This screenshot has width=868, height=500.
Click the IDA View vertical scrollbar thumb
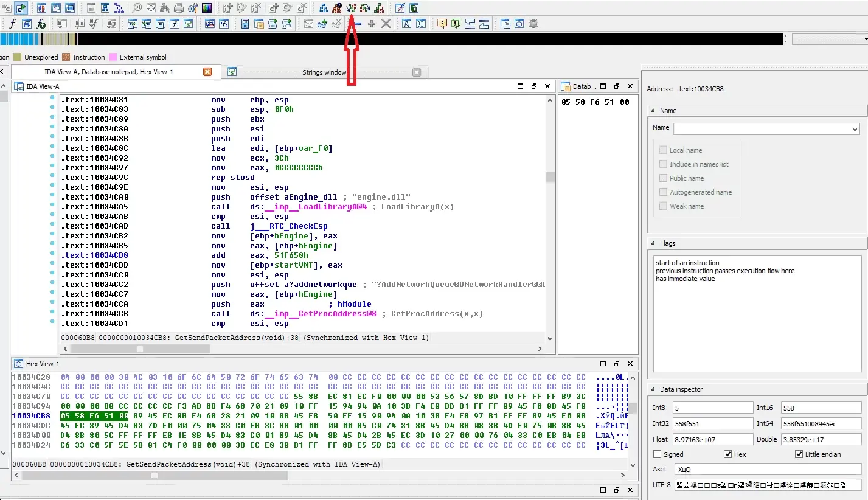pyautogui.click(x=550, y=177)
